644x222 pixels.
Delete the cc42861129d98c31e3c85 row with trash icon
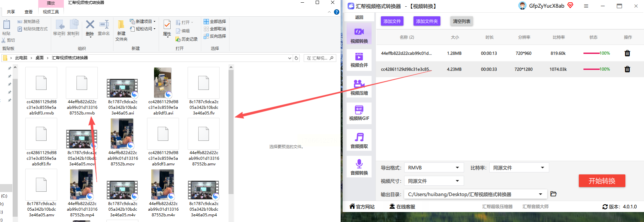[x=627, y=69]
